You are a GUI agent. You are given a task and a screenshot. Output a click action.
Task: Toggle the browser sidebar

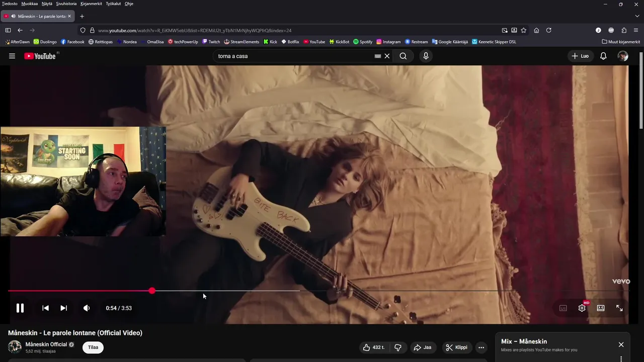click(8, 30)
